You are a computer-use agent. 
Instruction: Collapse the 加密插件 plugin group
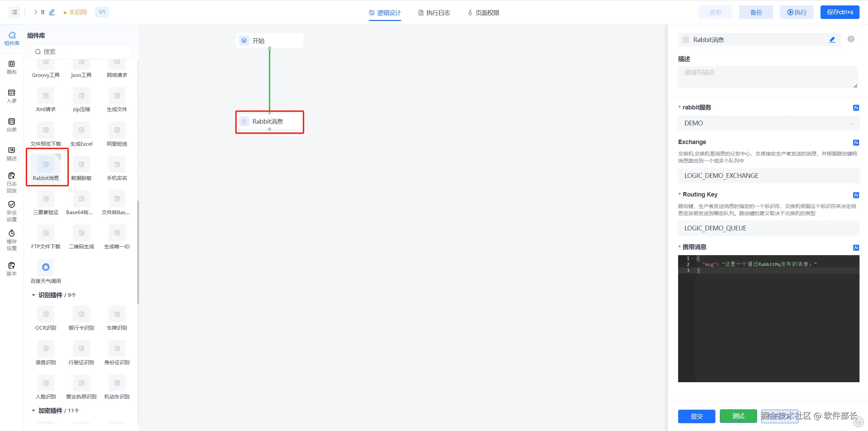point(34,411)
